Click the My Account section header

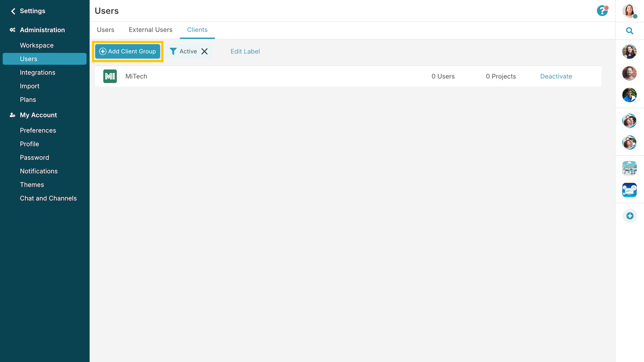tap(38, 115)
